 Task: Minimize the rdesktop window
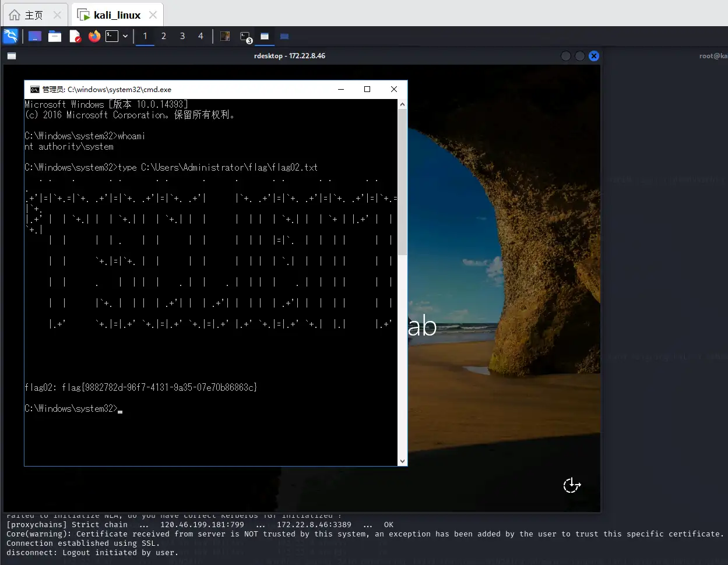point(565,56)
